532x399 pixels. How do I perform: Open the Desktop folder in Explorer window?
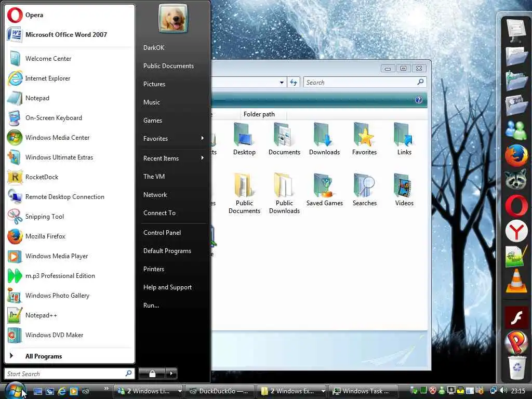tap(244, 139)
